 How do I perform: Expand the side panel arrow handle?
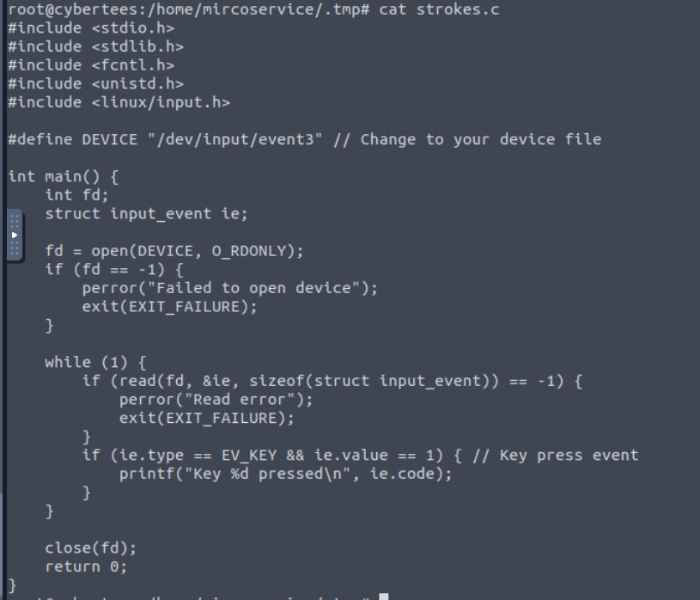point(14,234)
